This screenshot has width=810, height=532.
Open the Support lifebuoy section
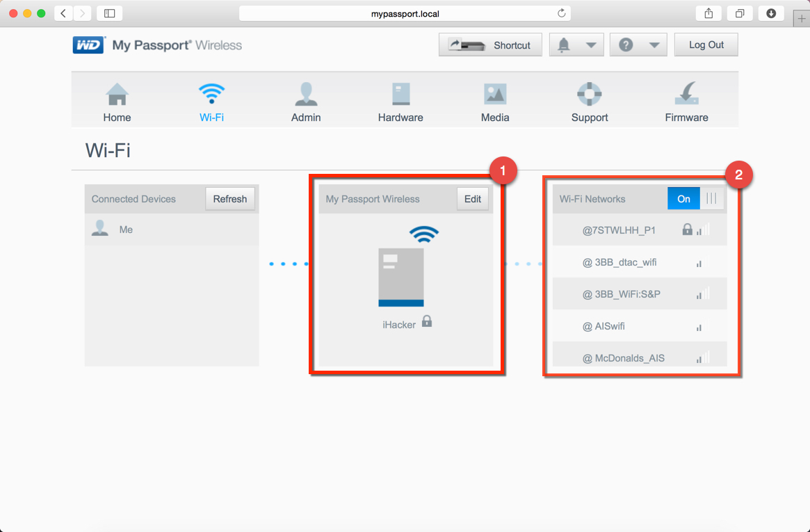pos(590,103)
